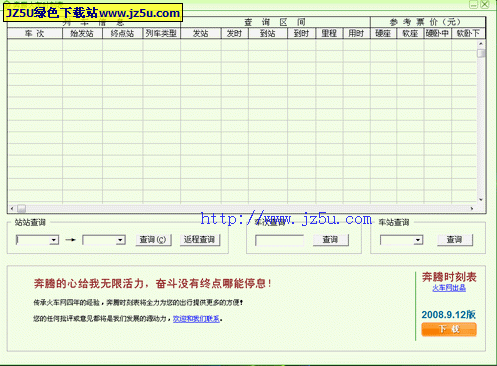The height and width of the screenshot is (366, 497).
Task: Minimize the timetable window
Action: (x=473, y=4)
